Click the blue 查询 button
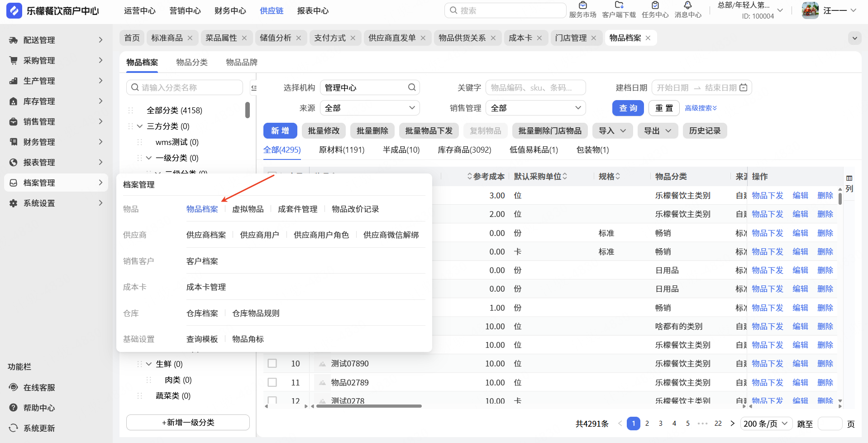Image resolution: width=868 pixels, height=443 pixels. click(628, 108)
